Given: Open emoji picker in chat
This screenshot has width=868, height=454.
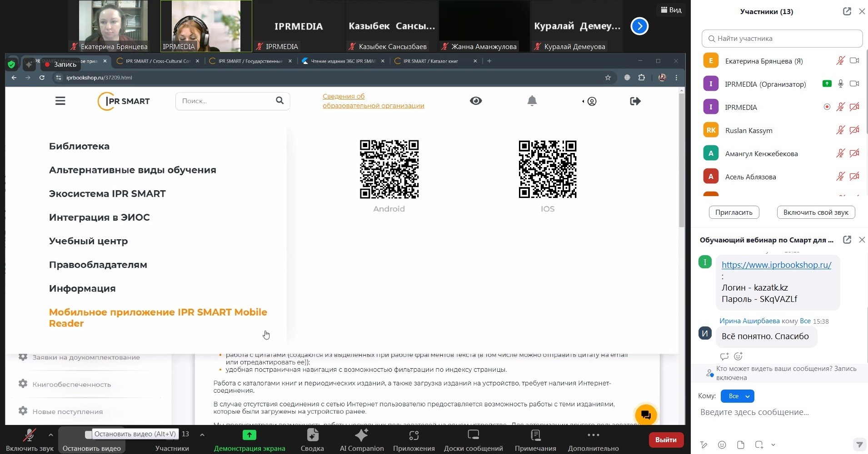Looking at the screenshot, I should point(722,444).
